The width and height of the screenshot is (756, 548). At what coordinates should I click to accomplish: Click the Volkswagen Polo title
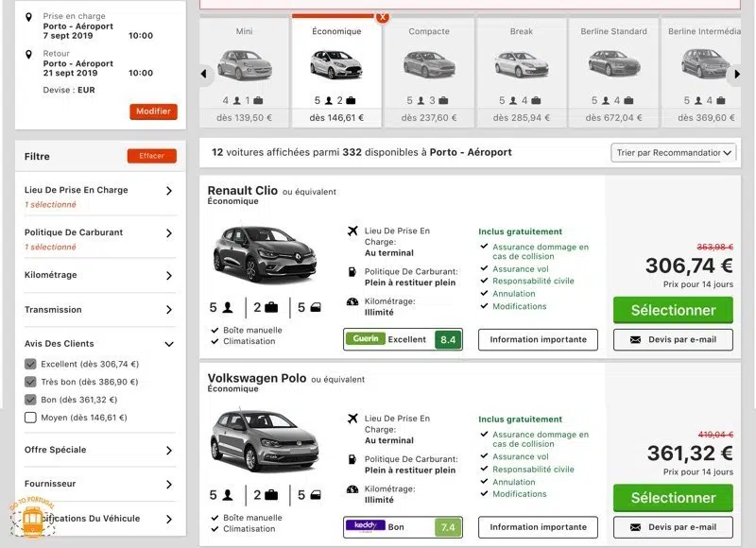pos(257,378)
